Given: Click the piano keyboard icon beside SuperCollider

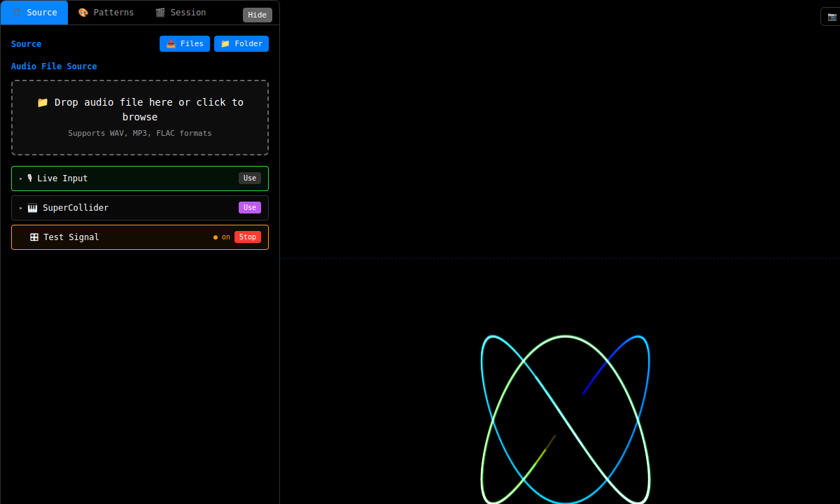Looking at the screenshot, I should coord(32,208).
